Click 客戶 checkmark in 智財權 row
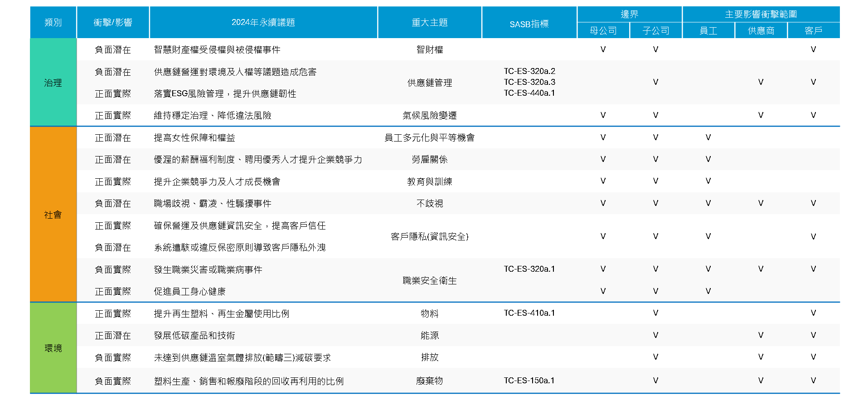The height and width of the screenshot is (396, 868). pyautogui.click(x=813, y=49)
